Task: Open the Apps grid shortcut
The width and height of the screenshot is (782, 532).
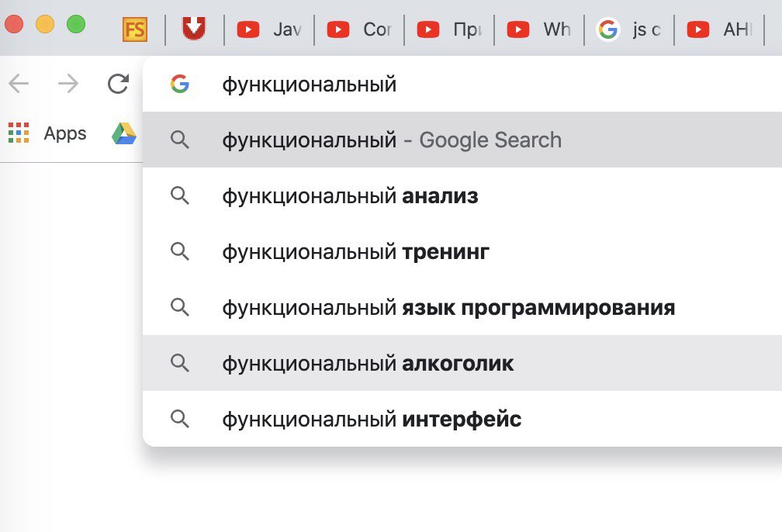Action: pos(47,133)
